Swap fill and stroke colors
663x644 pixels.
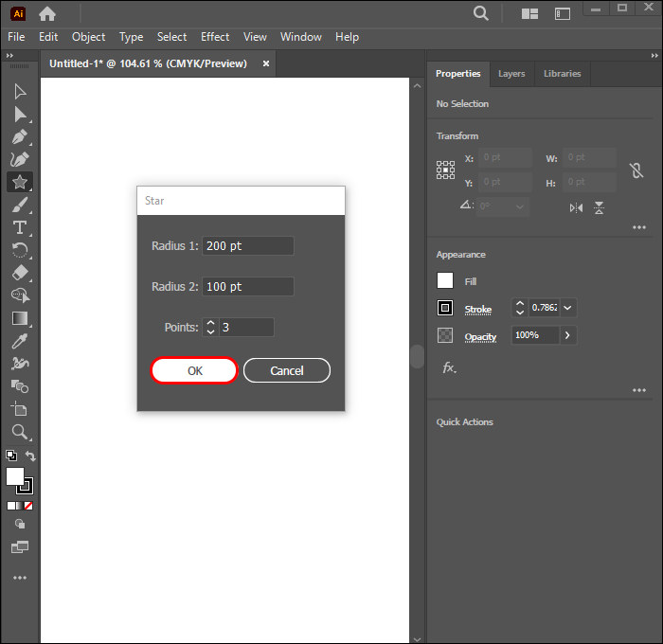(30, 456)
